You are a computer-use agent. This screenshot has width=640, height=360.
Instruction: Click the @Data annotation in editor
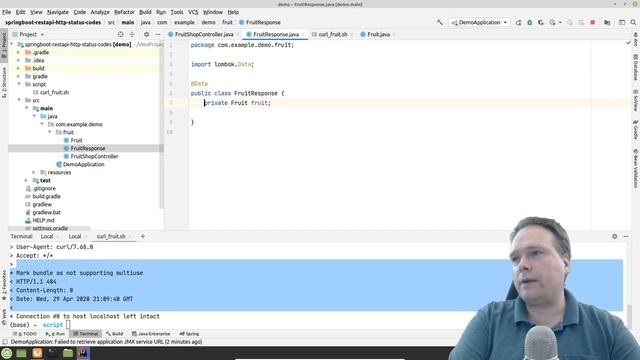click(199, 84)
